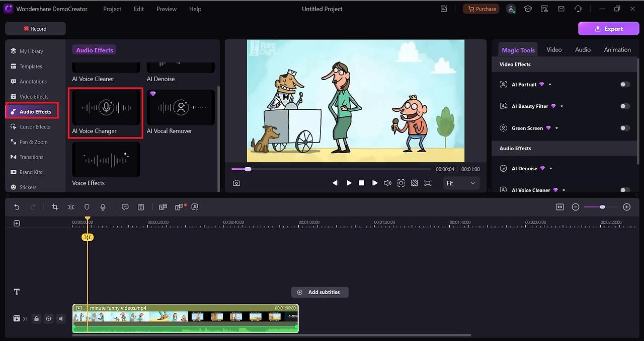Click the zoom in plus on timeline
Viewport: 644px width, 341px height.
626,207
